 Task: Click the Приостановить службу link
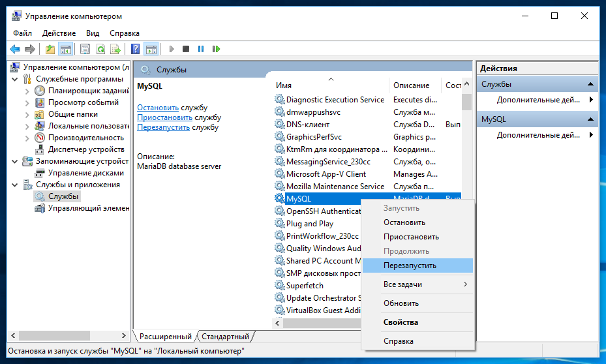164,117
